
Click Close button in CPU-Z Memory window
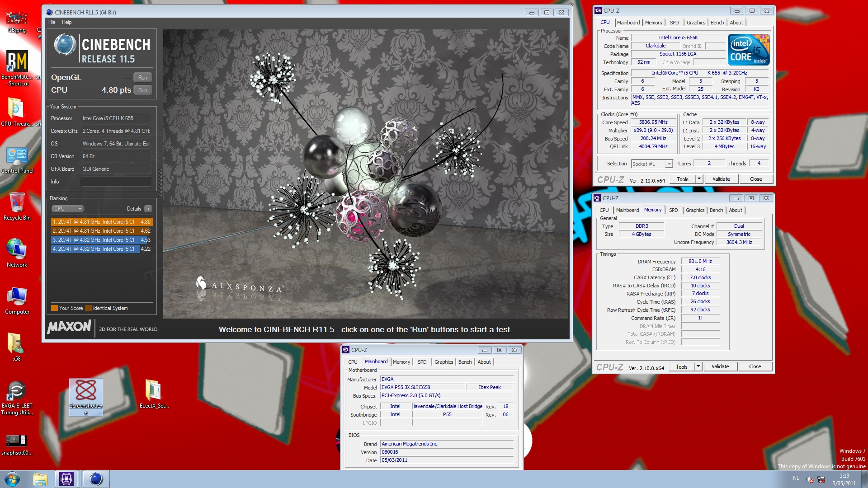coord(755,366)
